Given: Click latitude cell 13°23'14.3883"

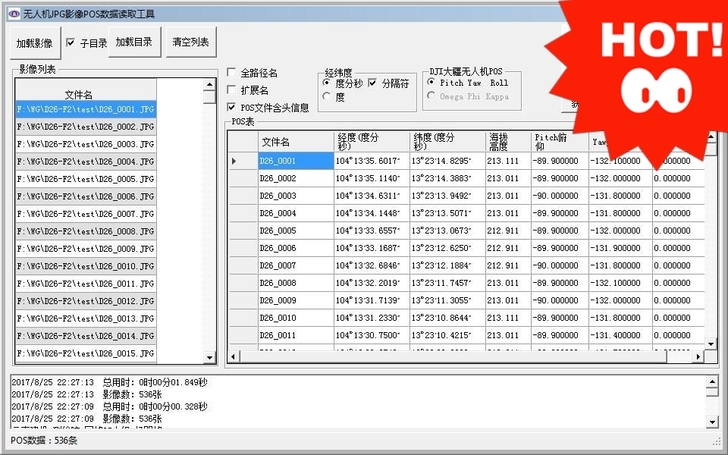Looking at the screenshot, I should 447,178.
